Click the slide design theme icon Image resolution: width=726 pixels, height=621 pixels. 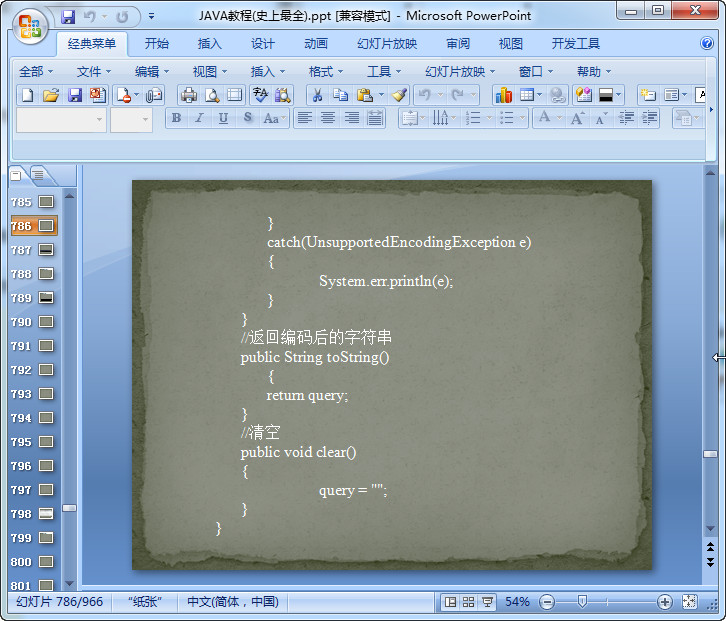(583, 95)
